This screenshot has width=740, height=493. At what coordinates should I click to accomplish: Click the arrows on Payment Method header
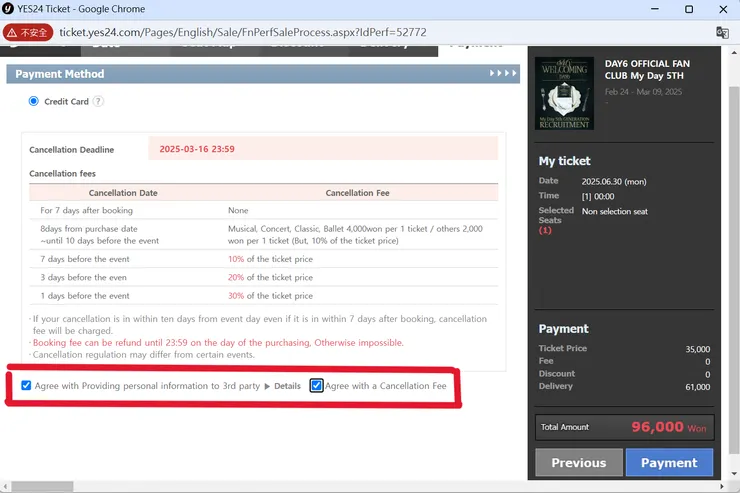coord(503,74)
